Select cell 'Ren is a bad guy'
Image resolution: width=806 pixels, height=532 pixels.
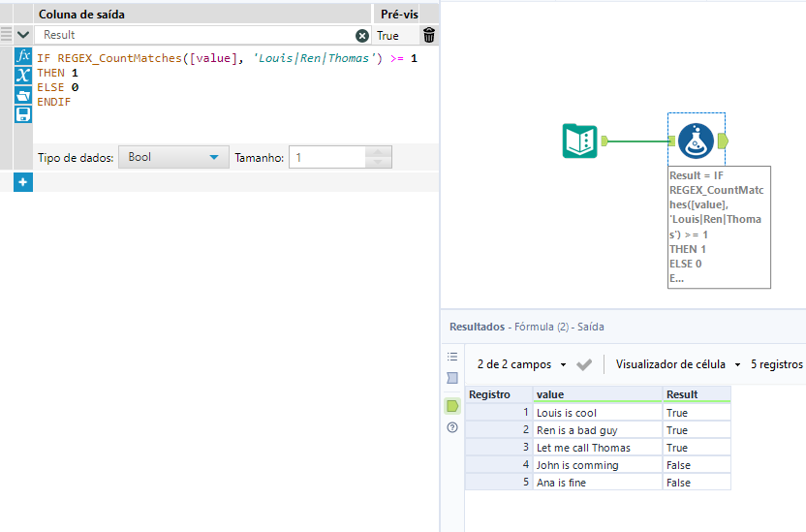click(598, 430)
